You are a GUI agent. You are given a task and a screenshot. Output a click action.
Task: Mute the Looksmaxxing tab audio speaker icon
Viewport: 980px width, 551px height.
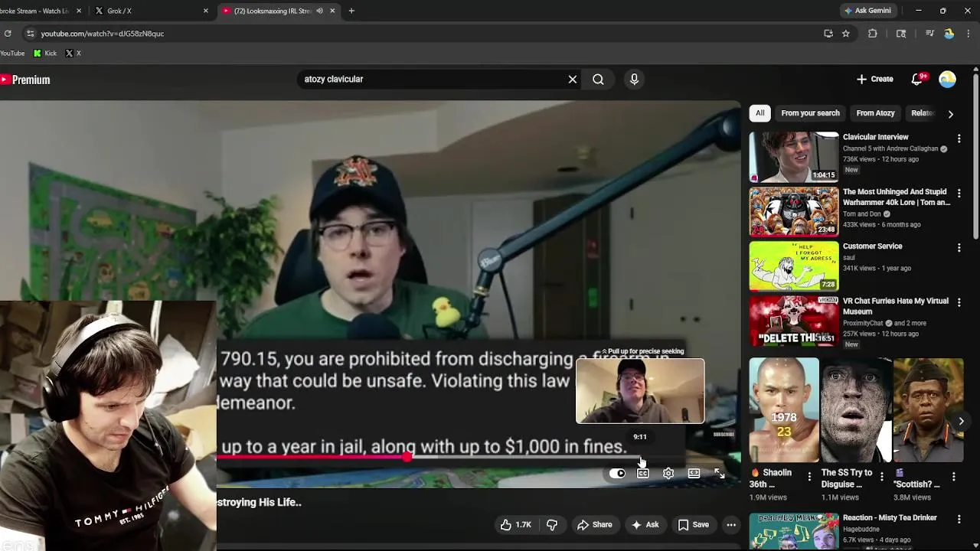(x=319, y=11)
